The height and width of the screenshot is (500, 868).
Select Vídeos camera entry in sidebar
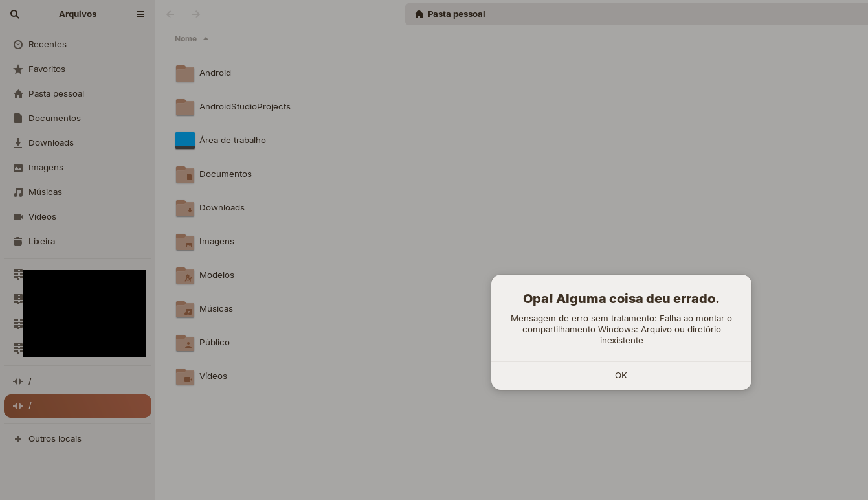point(42,217)
